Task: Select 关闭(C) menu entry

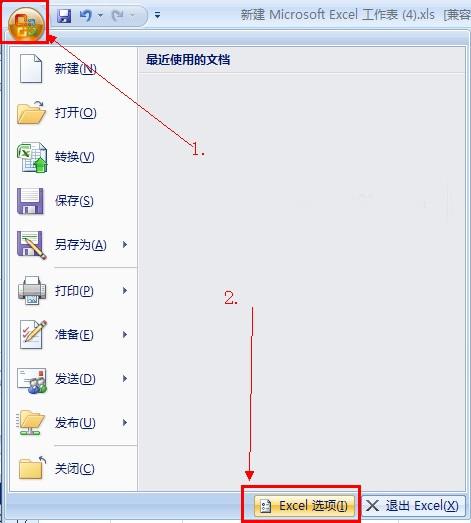Action: [x=73, y=469]
